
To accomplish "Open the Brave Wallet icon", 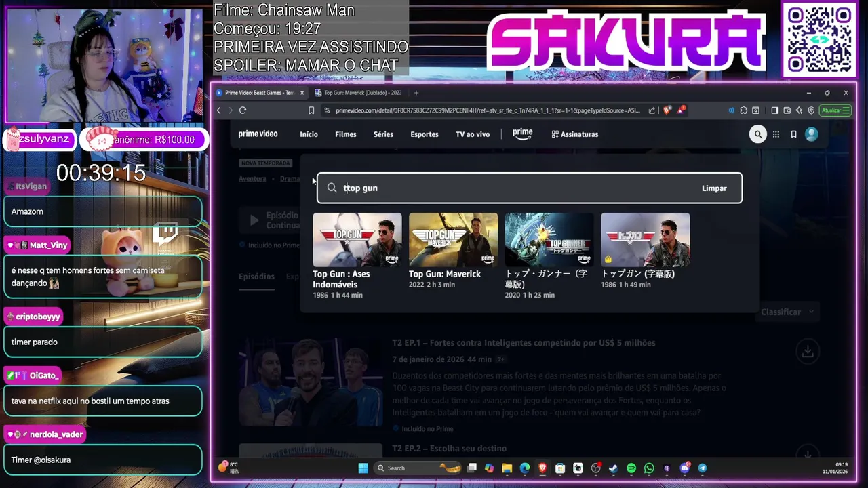I will (x=787, y=110).
